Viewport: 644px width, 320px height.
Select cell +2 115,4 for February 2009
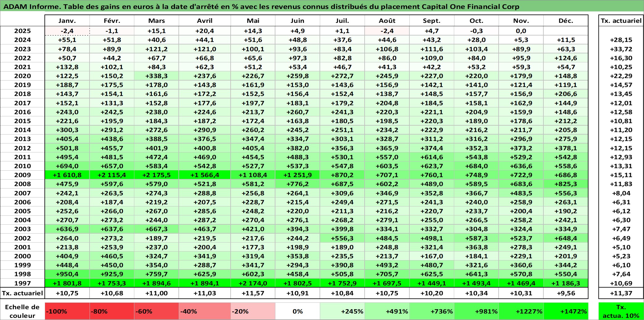[112, 175]
